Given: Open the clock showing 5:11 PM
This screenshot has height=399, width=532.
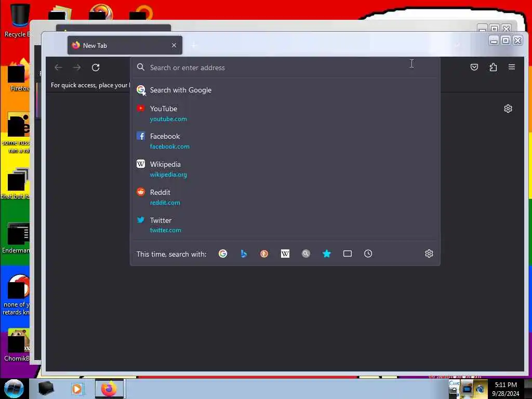Looking at the screenshot, I should [x=506, y=389].
